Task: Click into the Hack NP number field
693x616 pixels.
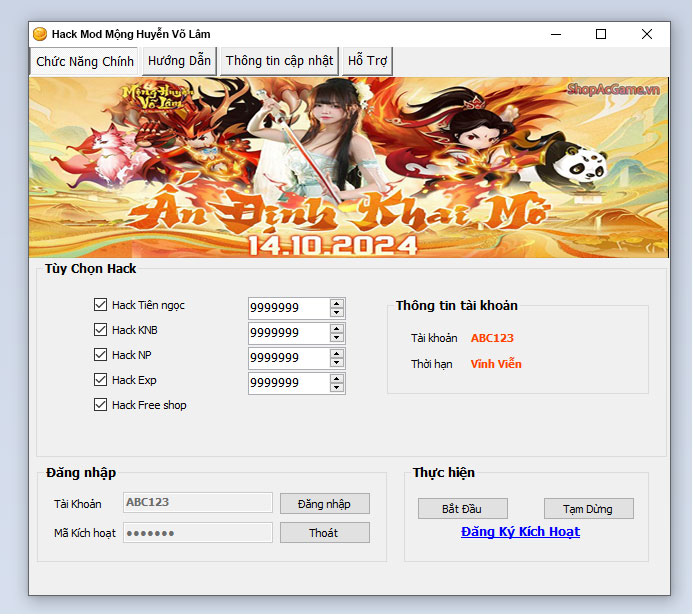Action: (x=289, y=358)
